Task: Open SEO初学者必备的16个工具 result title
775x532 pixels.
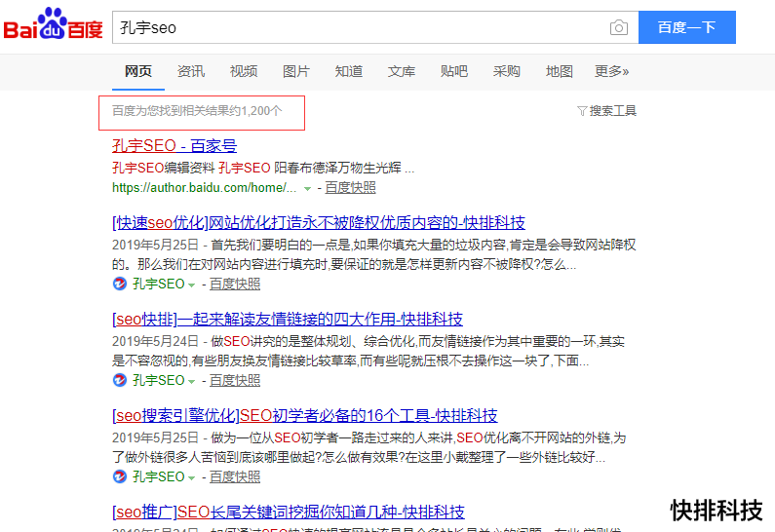Action: tap(305, 415)
